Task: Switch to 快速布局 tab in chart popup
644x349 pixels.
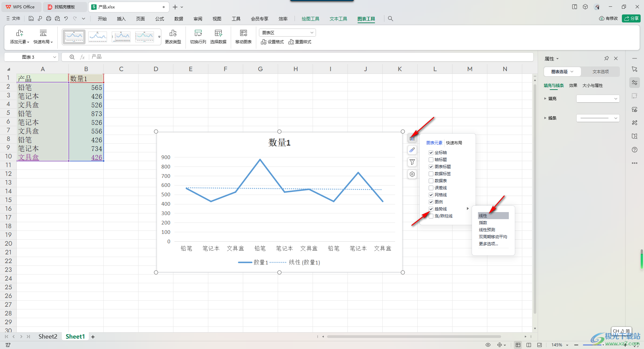Action: coord(454,143)
